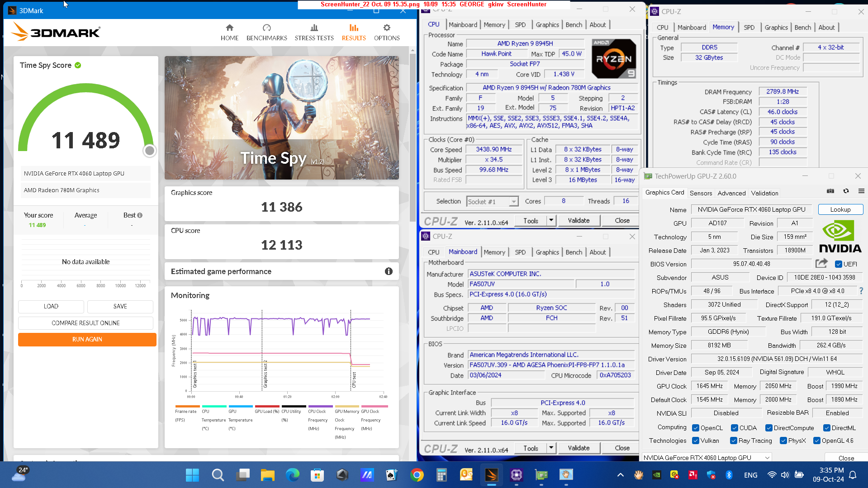Viewport: 868px width, 488px height.
Task: Open Estimated game performance info icon
Action: pyautogui.click(x=389, y=271)
